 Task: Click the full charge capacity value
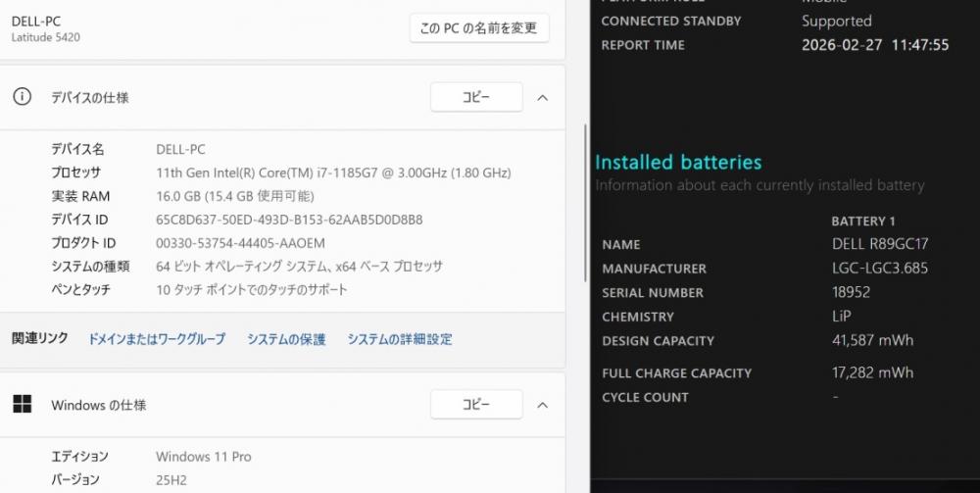[872, 372]
